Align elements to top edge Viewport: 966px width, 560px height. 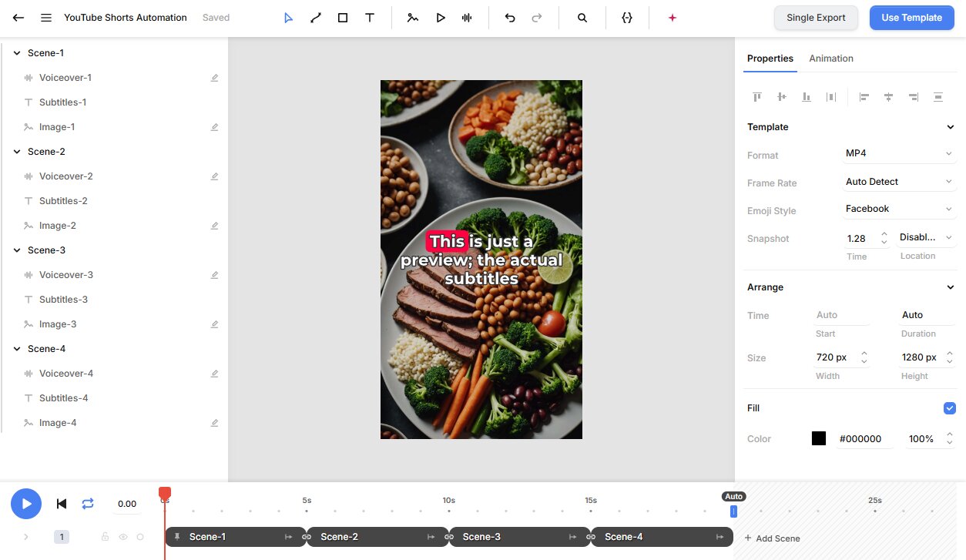pos(757,97)
